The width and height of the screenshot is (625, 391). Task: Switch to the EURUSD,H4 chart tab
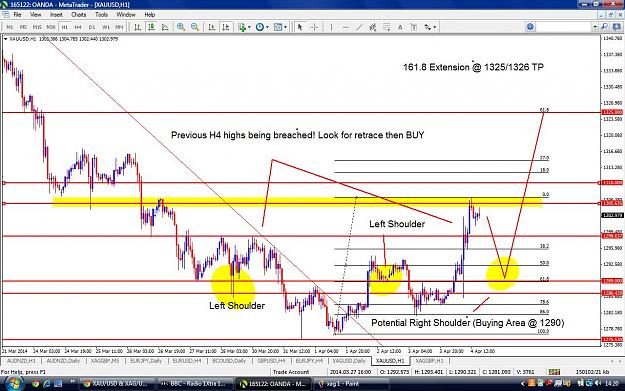click(x=187, y=361)
